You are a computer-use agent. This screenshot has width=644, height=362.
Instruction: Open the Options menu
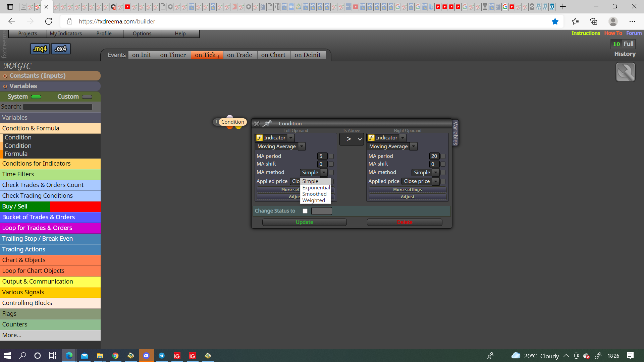[142, 34]
